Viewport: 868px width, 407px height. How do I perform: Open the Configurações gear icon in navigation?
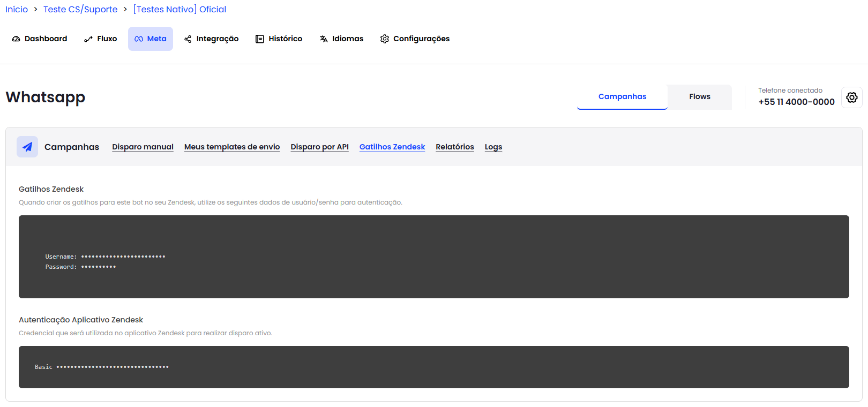[385, 39]
